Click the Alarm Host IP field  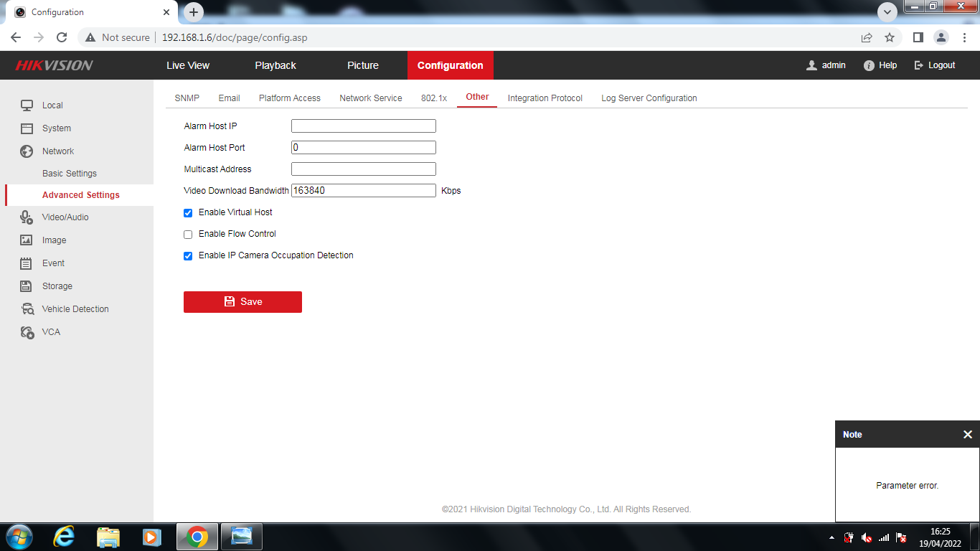click(x=363, y=126)
